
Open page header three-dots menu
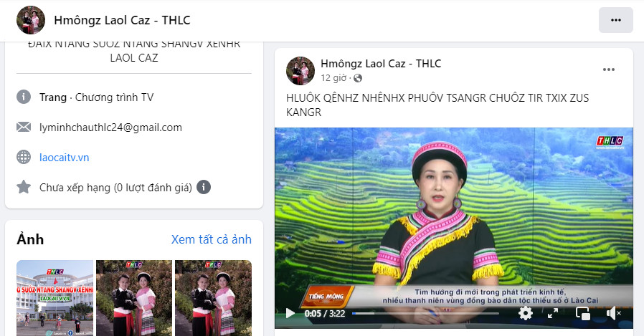click(x=615, y=20)
